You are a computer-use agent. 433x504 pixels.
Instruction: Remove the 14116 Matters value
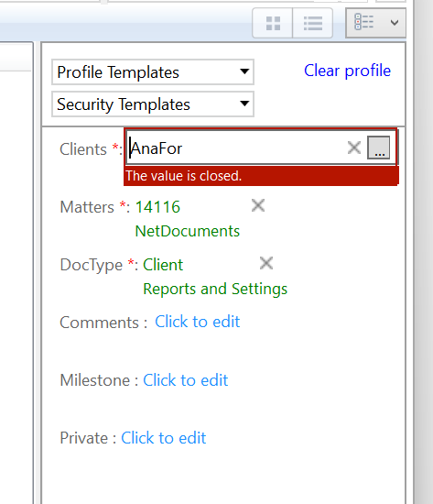tap(258, 205)
